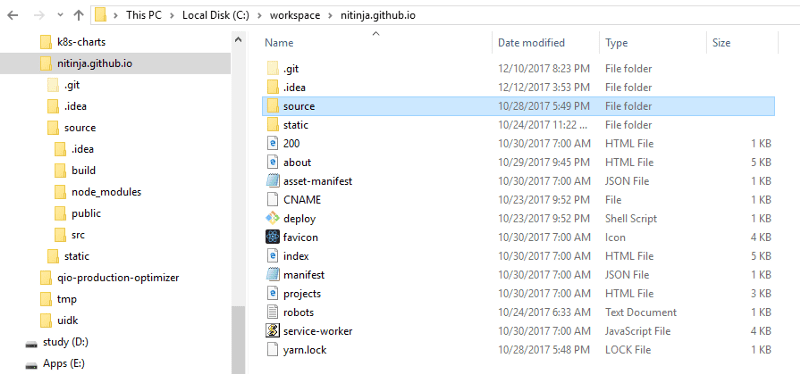This screenshot has width=800, height=374.
Task: Click the Up one level arrow
Action: click(x=78, y=15)
